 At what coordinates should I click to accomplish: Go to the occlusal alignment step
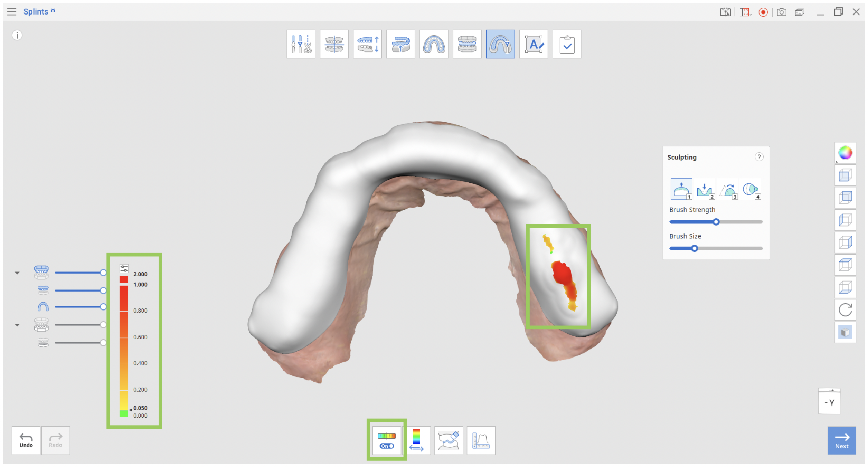(x=334, y=44)
